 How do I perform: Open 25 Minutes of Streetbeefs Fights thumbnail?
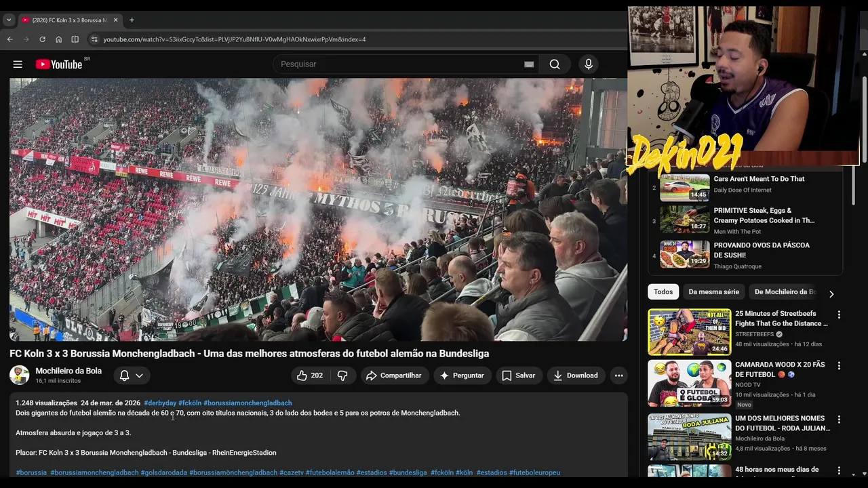pos(689,332)
